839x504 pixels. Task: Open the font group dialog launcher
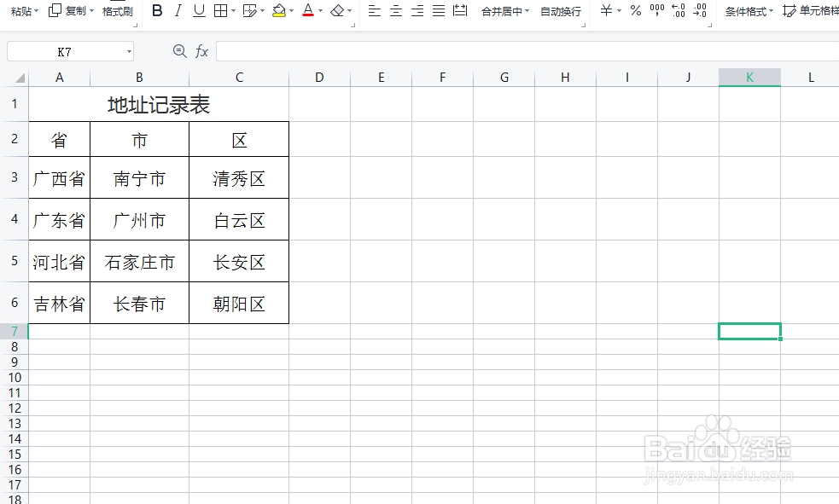pos(353,25)
